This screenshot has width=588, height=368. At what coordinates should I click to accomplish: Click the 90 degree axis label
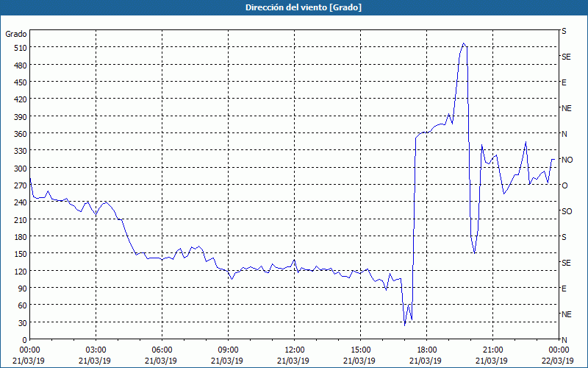(x=23, y=289)
